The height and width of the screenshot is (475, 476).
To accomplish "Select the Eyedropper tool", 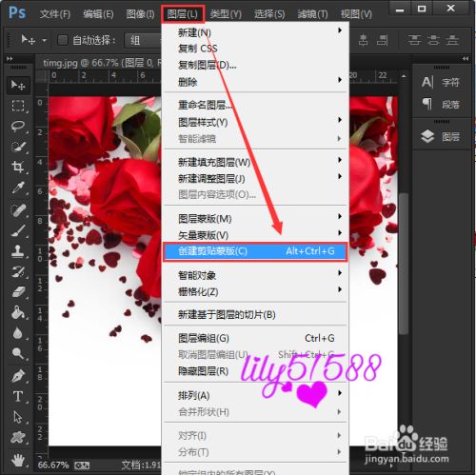I will click(x=18, y=188).
